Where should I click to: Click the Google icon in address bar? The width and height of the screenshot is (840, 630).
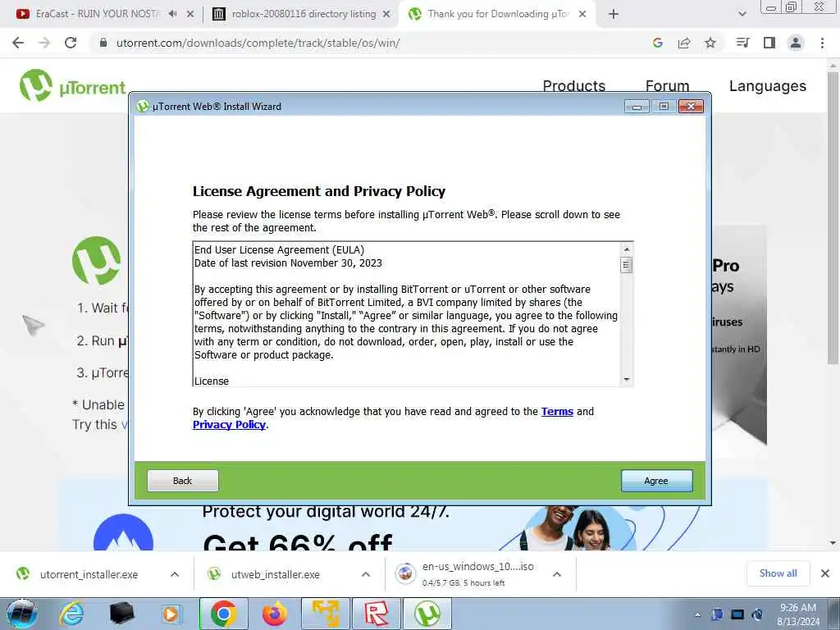(x=658, y=43)
